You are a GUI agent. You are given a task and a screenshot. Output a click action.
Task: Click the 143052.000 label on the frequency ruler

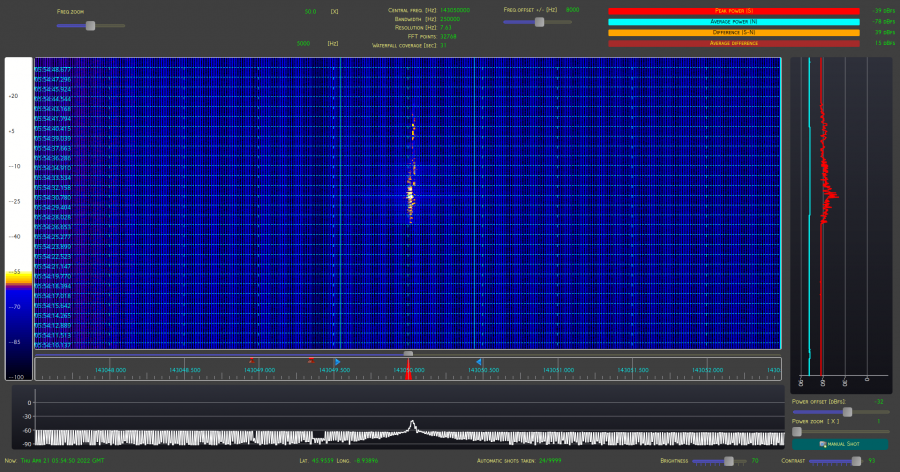pyautogui.click(x=708, y=370)
